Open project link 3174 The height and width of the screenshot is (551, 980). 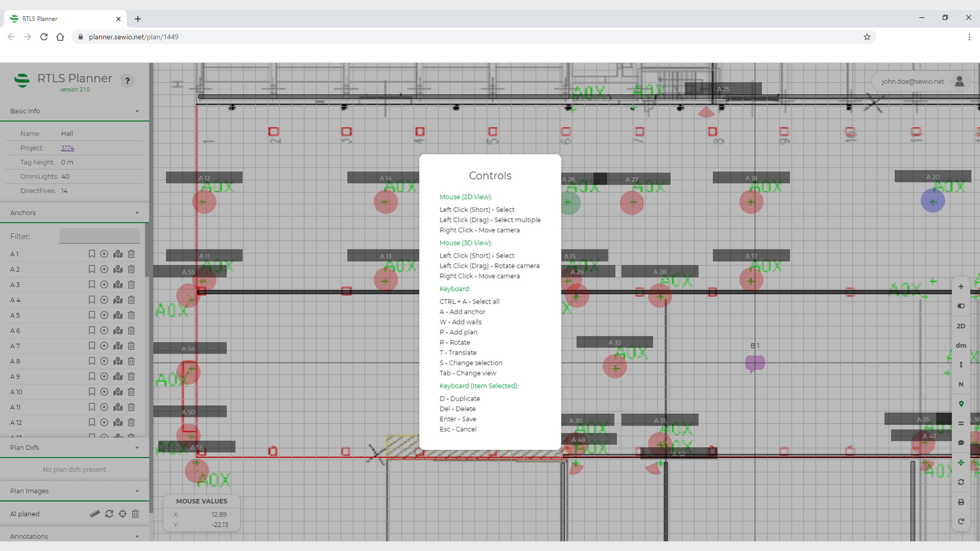point(67,148)
